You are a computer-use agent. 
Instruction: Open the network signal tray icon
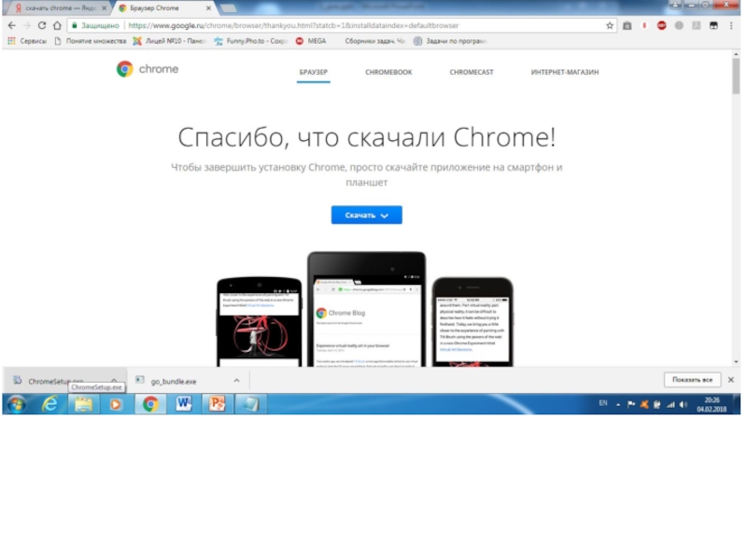(670, 405)
